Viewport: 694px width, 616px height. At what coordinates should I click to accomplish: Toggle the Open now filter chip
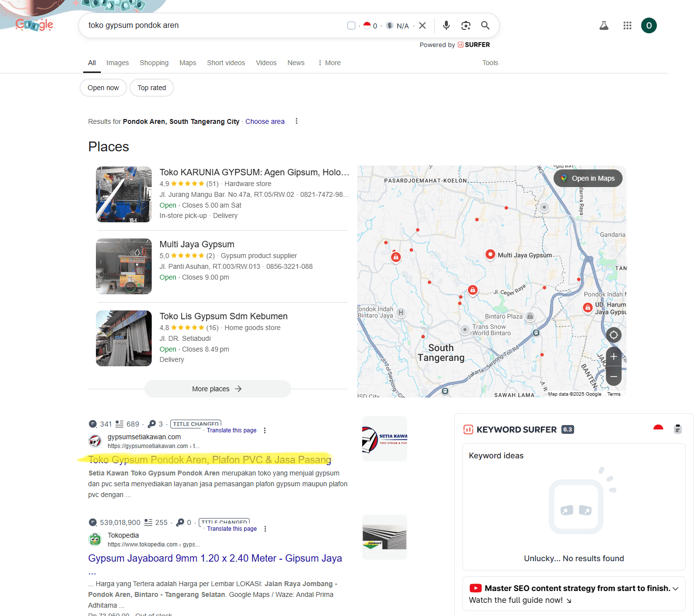coord(103,88)
